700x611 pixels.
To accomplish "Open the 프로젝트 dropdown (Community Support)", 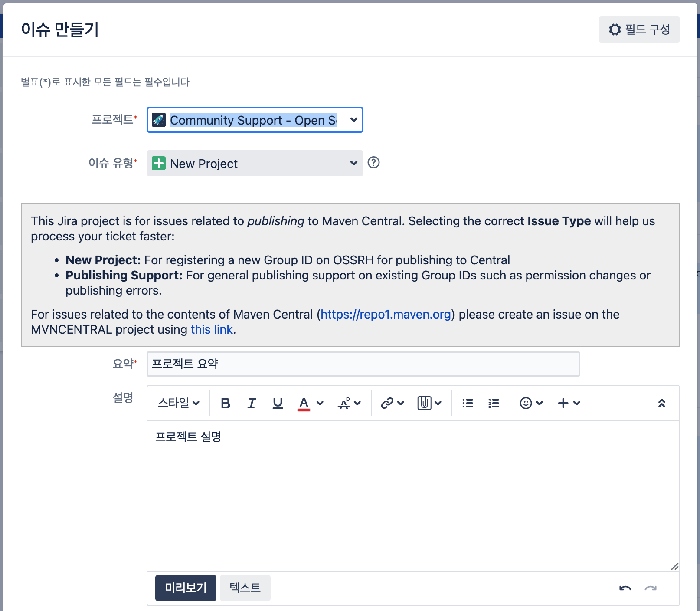I will (255, 120).
